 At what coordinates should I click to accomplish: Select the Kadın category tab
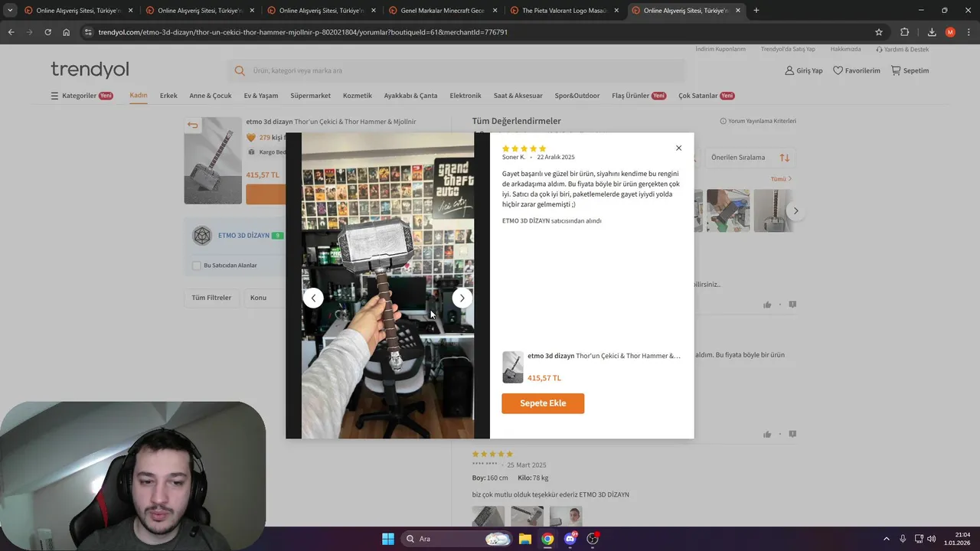pyautogui.click(x=139, y=96)
